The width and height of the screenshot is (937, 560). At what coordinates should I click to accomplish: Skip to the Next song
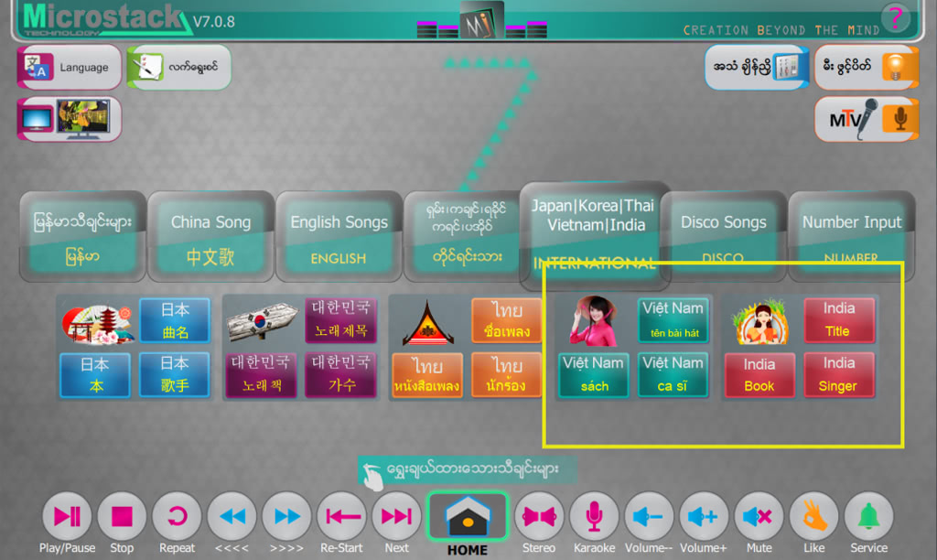(396, 517)
